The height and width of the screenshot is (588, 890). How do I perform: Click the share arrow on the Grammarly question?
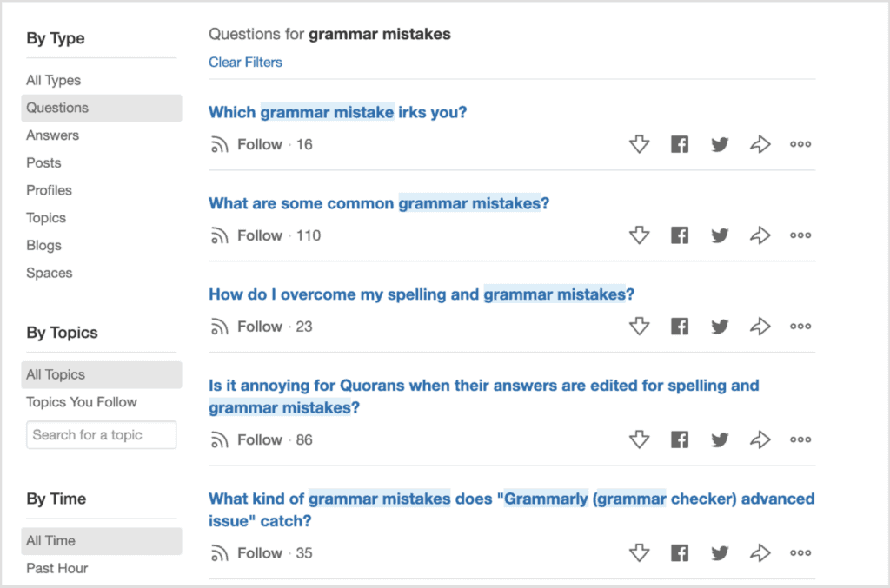[760, 552]
